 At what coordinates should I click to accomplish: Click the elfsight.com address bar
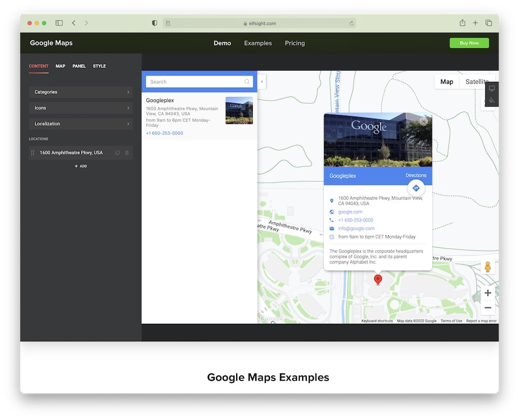point(259,23)
